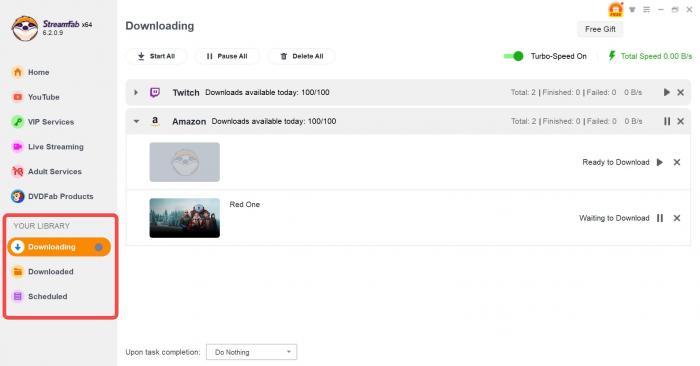Click the gift box icon in title bar
The height and width of the screenshot is (366, 700).
616,9
